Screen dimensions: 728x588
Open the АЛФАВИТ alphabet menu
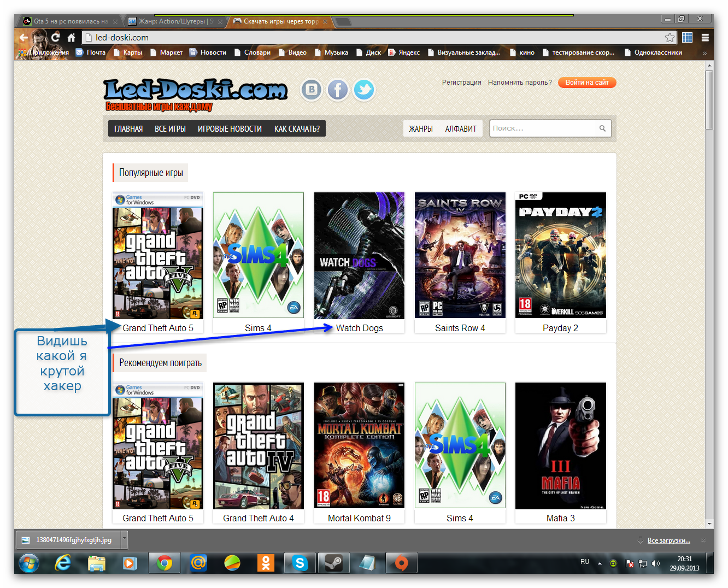[461, 129]
